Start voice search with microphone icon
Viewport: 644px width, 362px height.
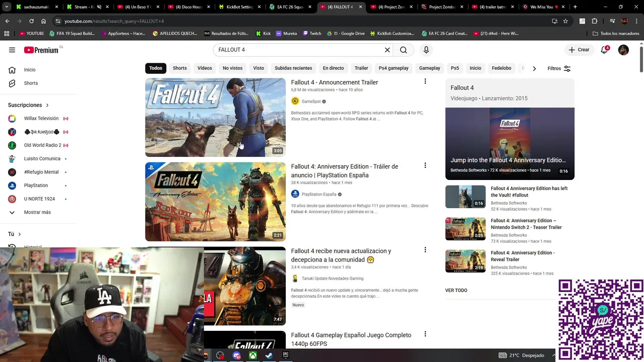[426, 50]
